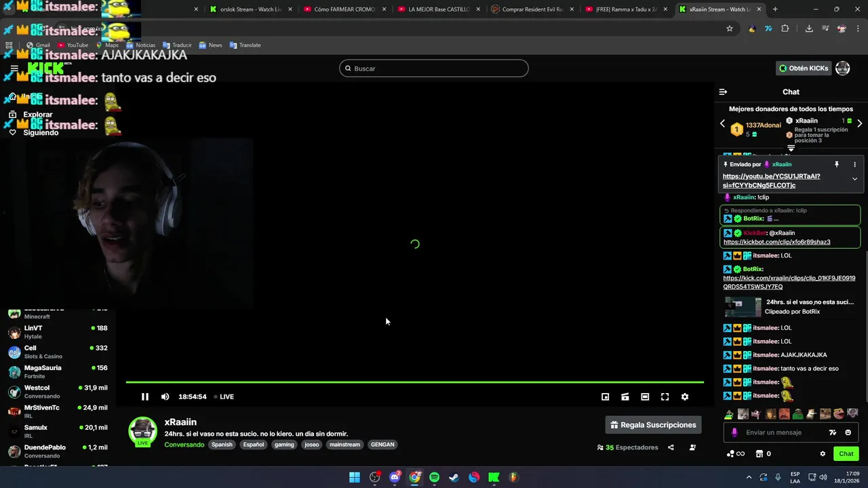
Task: Open a new browser tab
Action: 775,9
